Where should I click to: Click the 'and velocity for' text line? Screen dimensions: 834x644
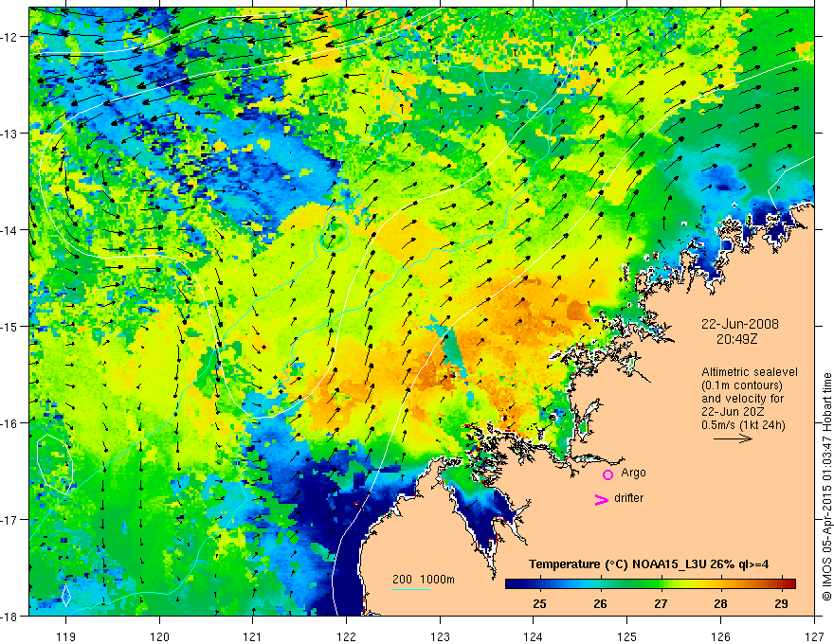tap(742, 399)
